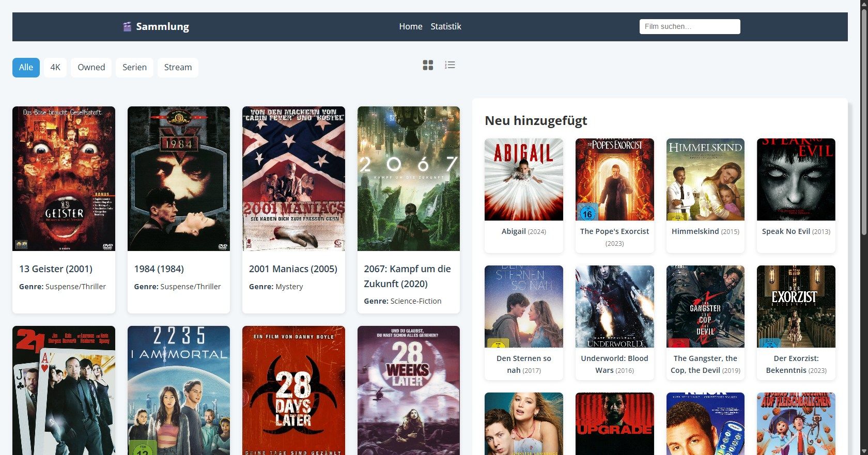868x455 pixels.
Task: Click Den Sternen so nah title
Action: 524,364
